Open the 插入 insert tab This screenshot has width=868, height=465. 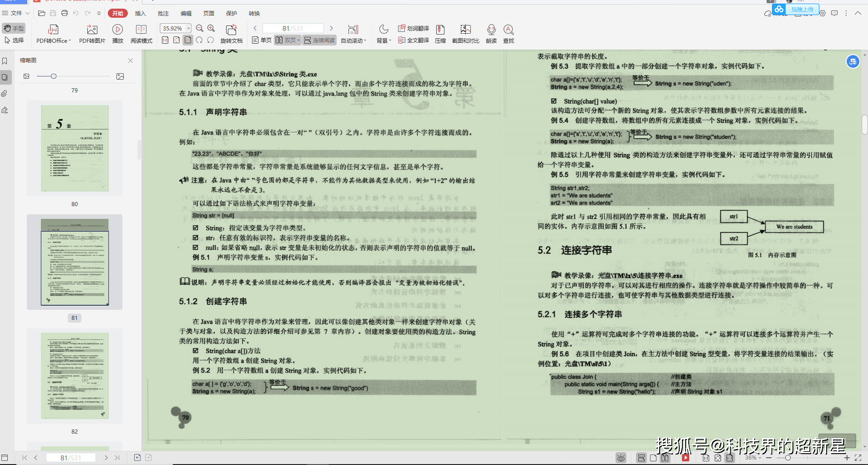click(x=140, y=13)
